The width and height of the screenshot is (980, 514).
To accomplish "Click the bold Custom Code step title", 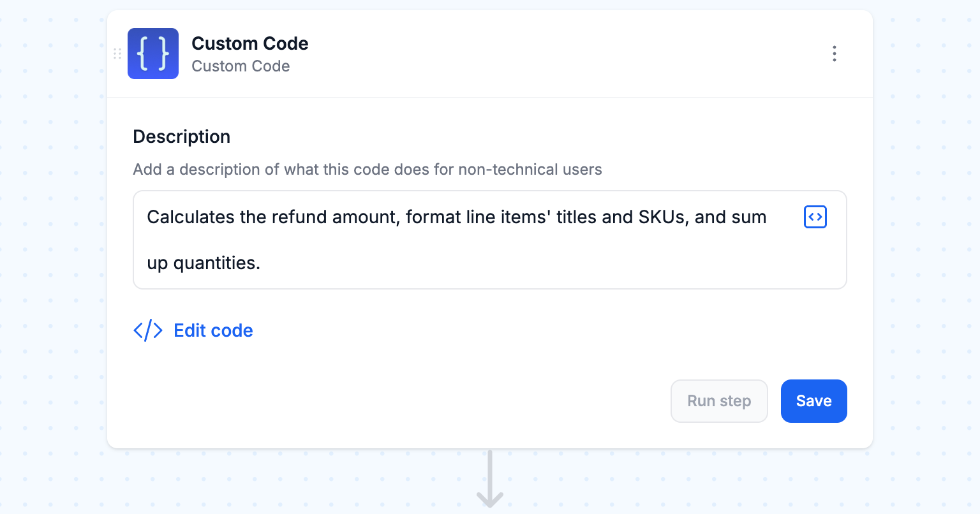I will coord(249,43).
